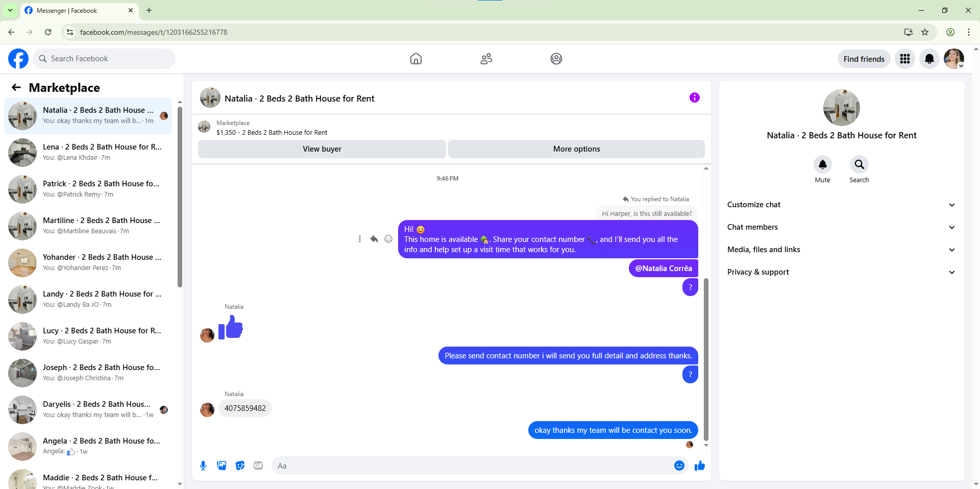This screenshot has height=489, width=980.
Task: Open the Facebook logo home link
Action: point(18,59)
